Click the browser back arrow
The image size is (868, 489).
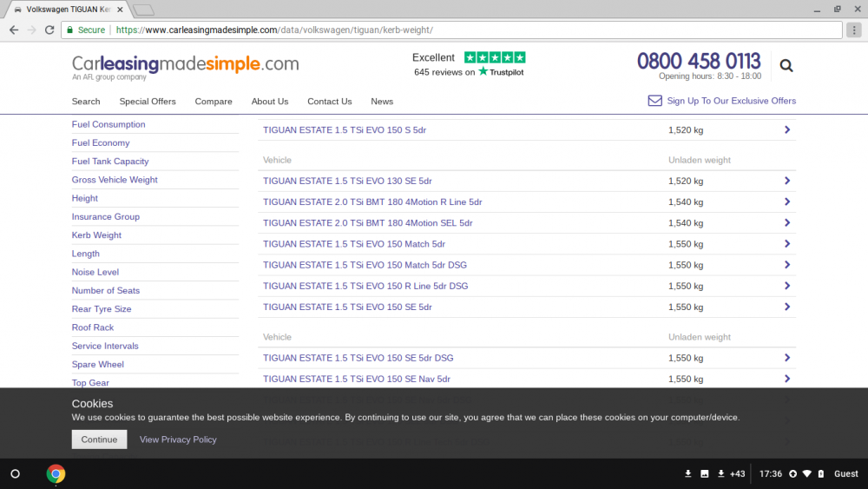[x=14, y=30]
